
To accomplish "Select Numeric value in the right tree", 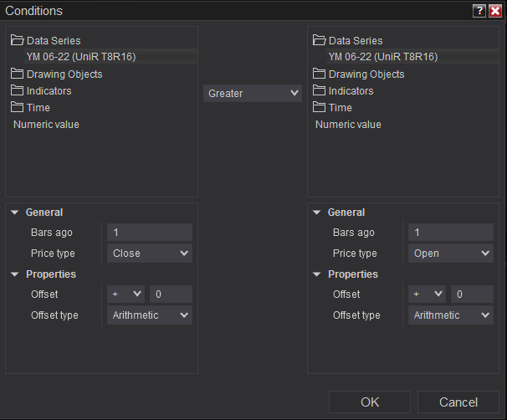I will pos(348,125).
